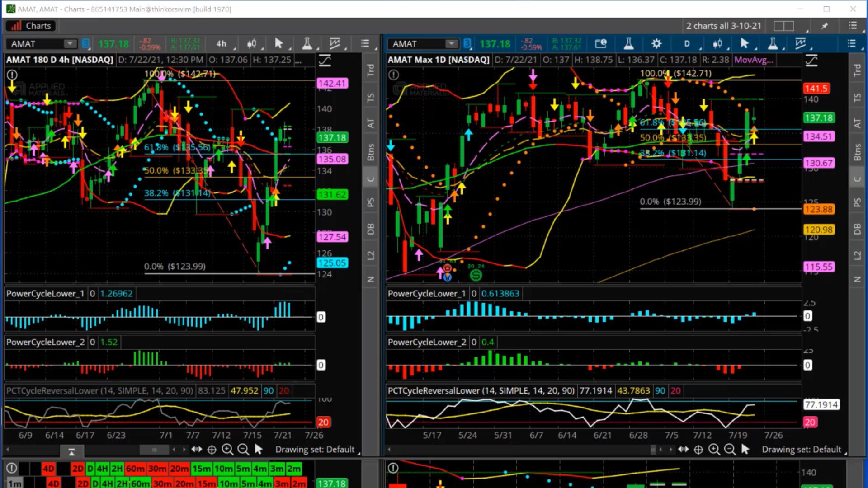Open list menu icon on right chart toolbar
This screenshot has height=488, width=868.
852,43
